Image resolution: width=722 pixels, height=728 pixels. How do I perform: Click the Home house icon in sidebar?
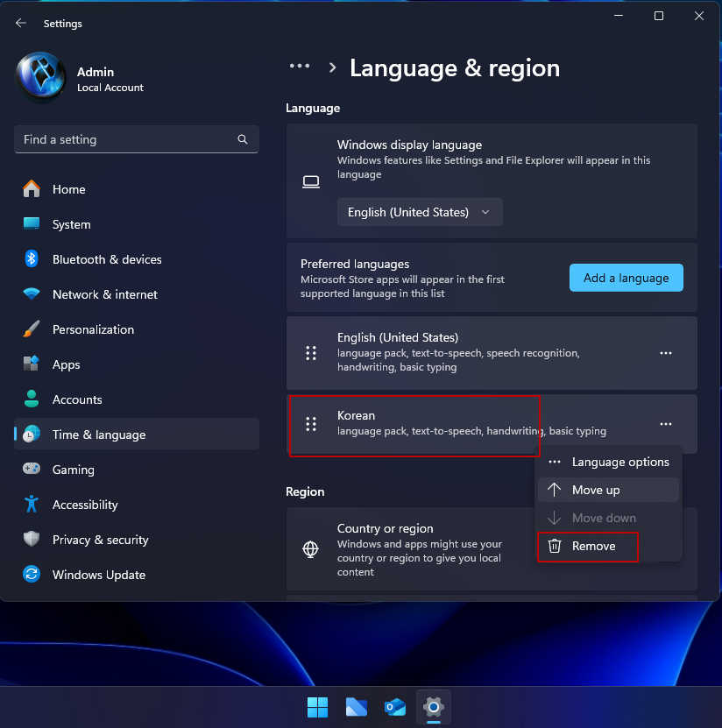(x=32, y=189)
